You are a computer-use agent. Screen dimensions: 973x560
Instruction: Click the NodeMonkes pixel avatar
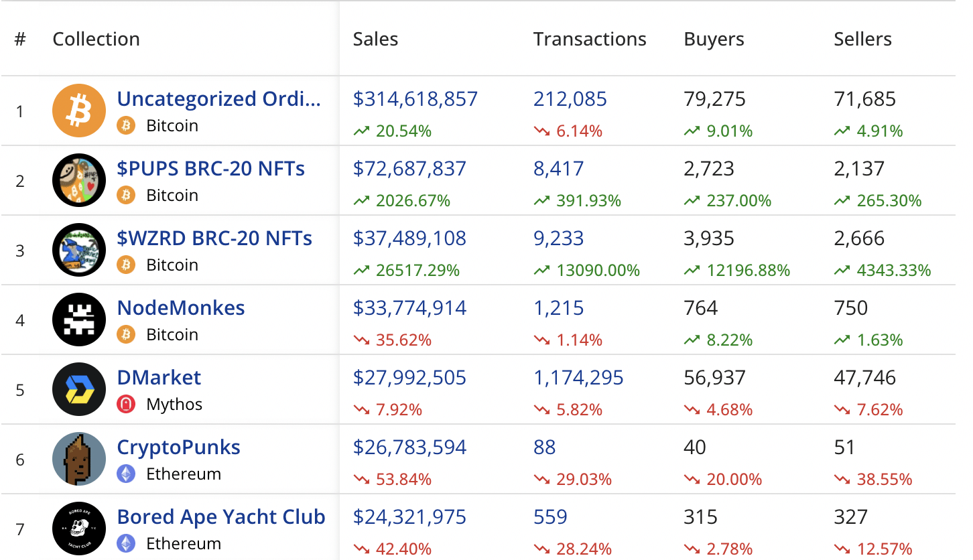(79, 320)
